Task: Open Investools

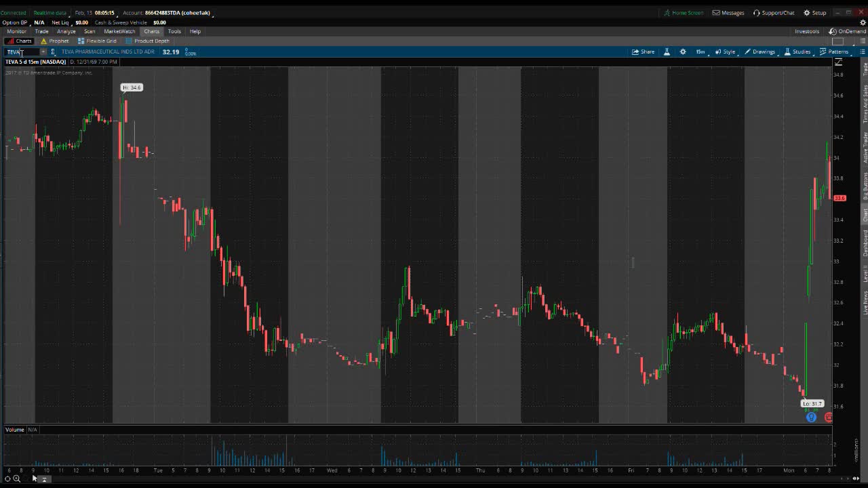Action: tap(807, 31)
